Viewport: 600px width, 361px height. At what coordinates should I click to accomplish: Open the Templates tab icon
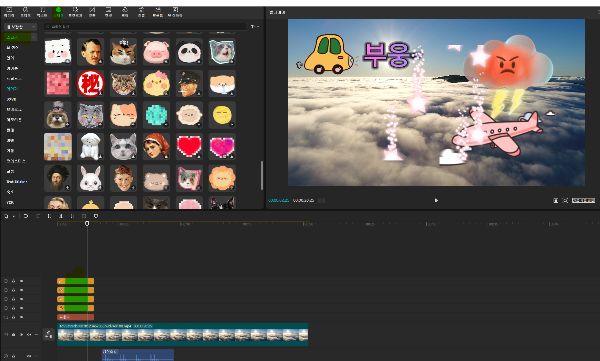[x=158, y=12]
